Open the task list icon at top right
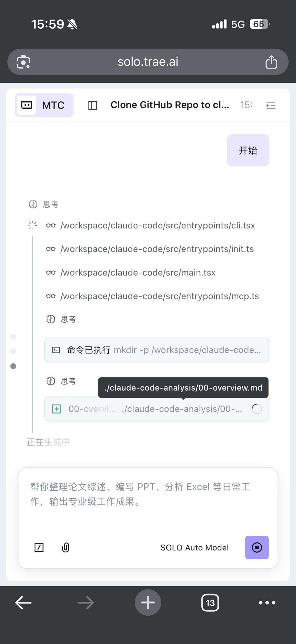 (271, 105)
